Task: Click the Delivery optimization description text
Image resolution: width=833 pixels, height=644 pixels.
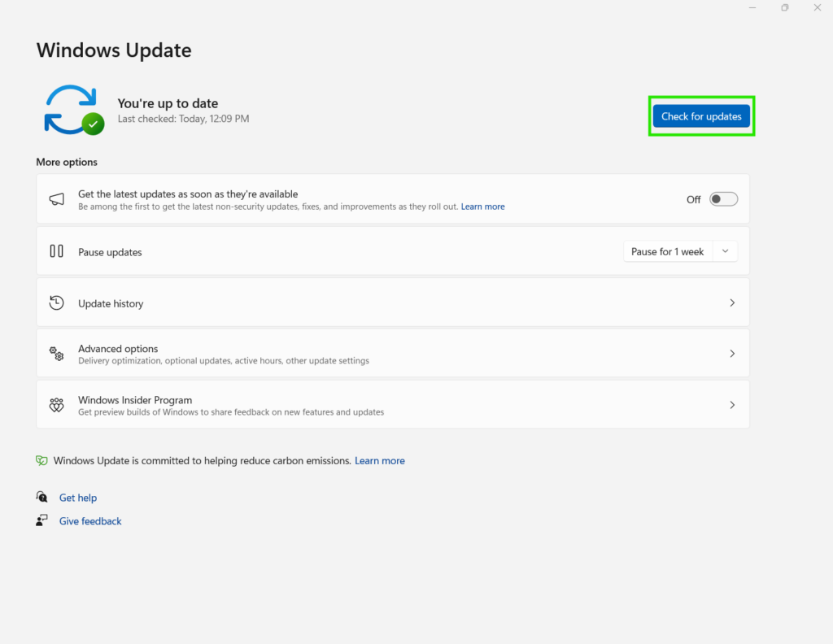Action: point(224,360)
